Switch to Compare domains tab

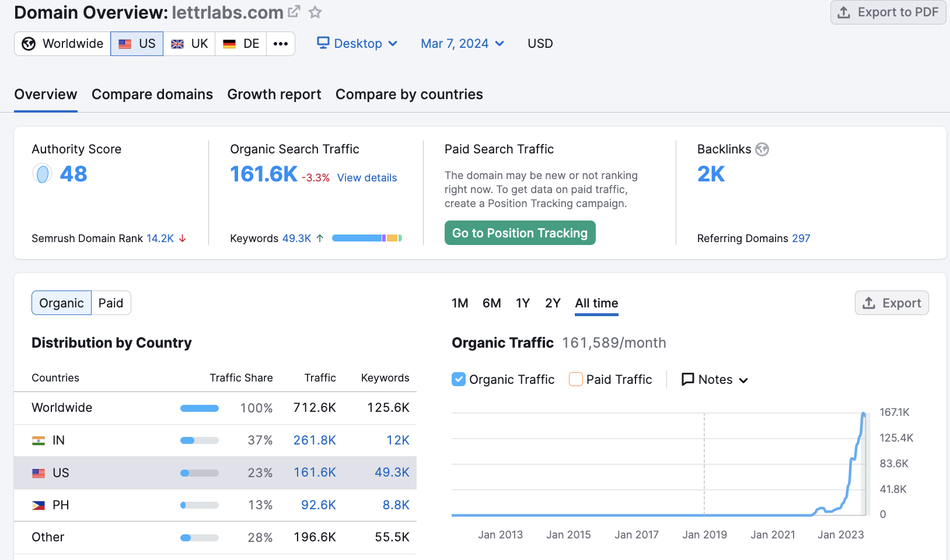coord(152,94)
